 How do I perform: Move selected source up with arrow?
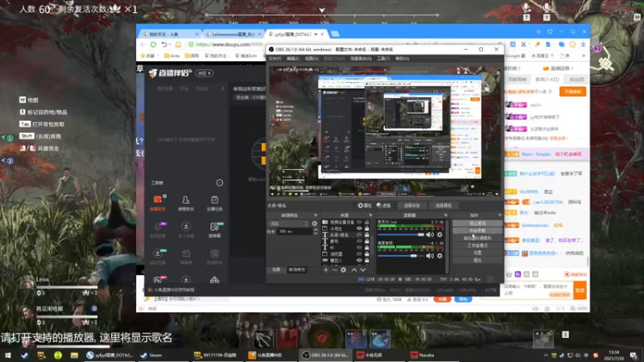[354, 270]
